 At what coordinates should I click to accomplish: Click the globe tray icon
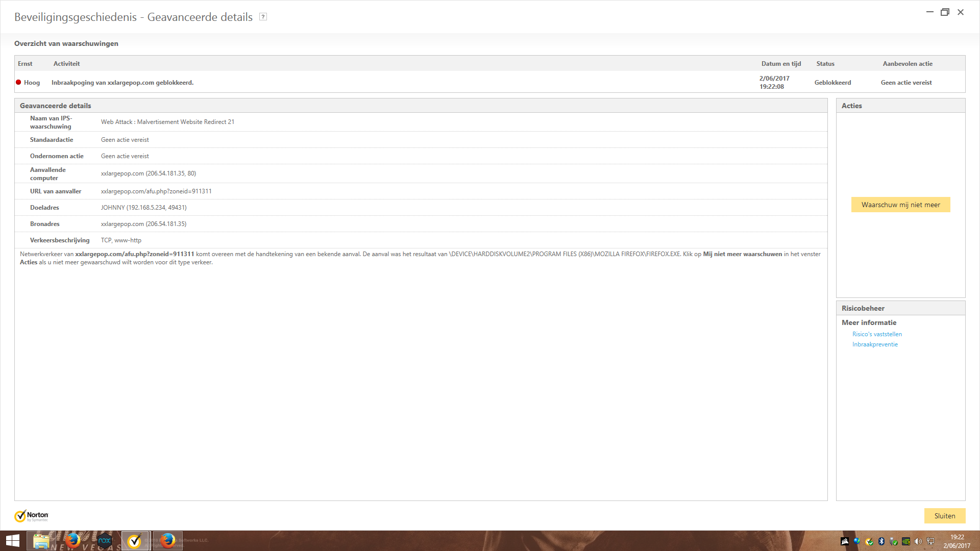[857, 541]
